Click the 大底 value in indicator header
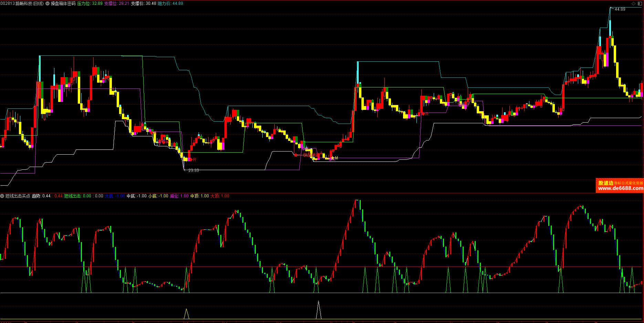Viewport: 644px width, 323px height. (115, 196)
